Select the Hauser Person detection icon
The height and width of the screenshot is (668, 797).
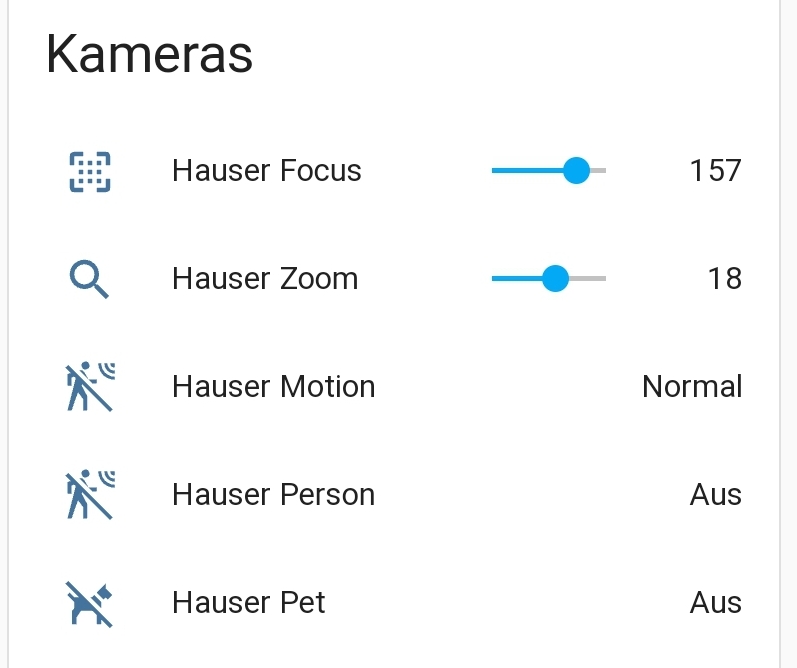click(x=90, y=495)
